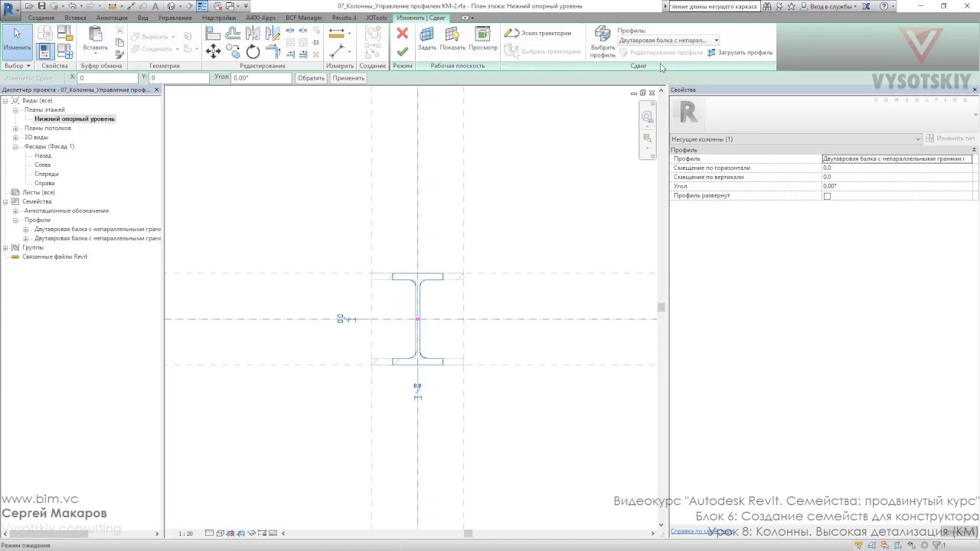Select Нижний опорный уровень in project browser
The width and height of the screenshot is (980, 551).
(x=74, y=119)
